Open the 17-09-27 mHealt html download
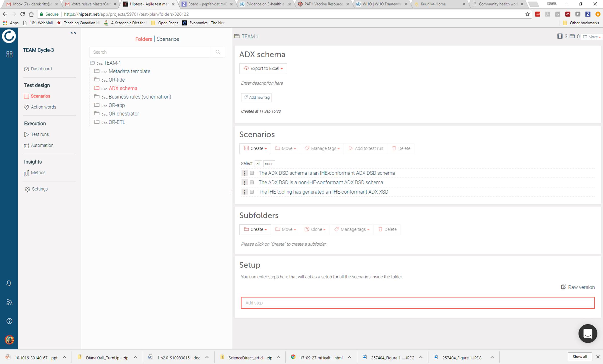The width and height of the screenshot is (603, 364). click(x=321, y=357)
